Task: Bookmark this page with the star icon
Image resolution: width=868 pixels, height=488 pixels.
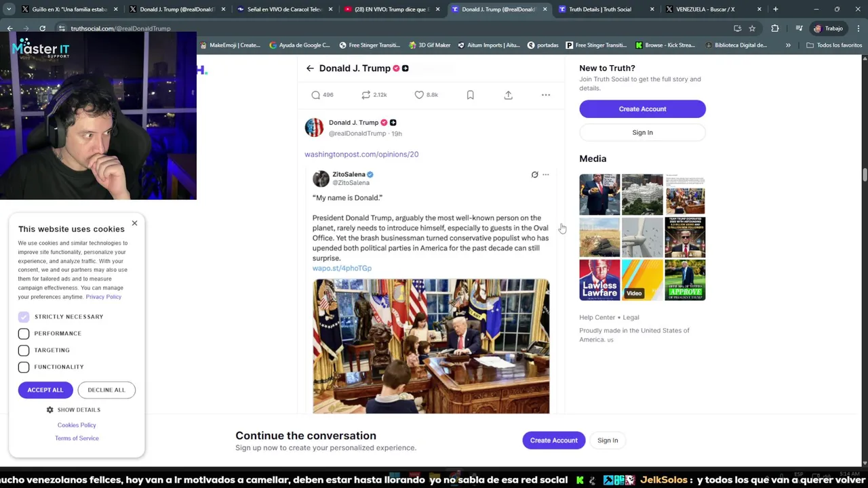Action: pyautogui.click(x=752, y=28)
